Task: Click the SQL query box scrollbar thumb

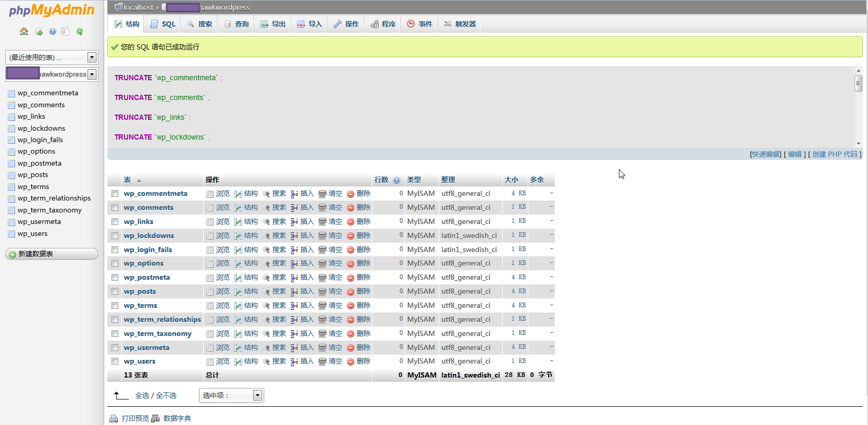Action: (x=859, y=84)
